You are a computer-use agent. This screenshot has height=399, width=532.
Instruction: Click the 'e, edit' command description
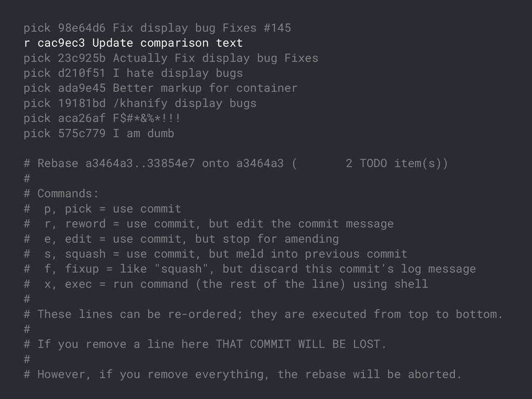[191, 239]
